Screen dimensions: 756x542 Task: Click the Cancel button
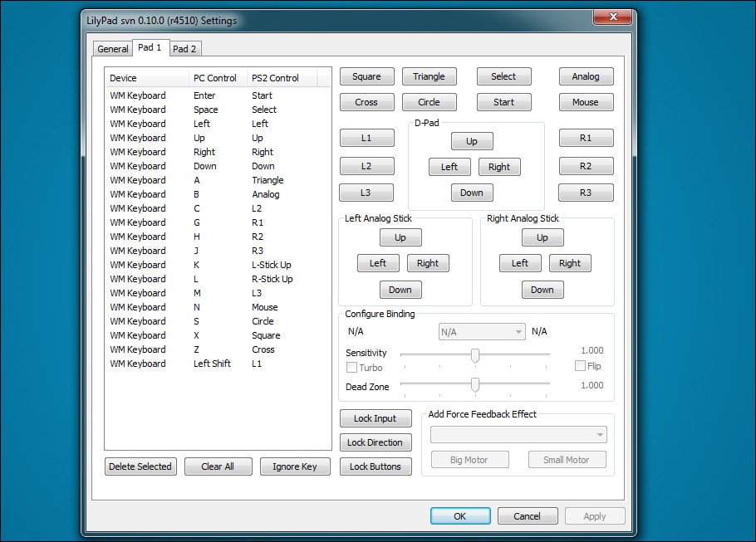coord(528,516)
